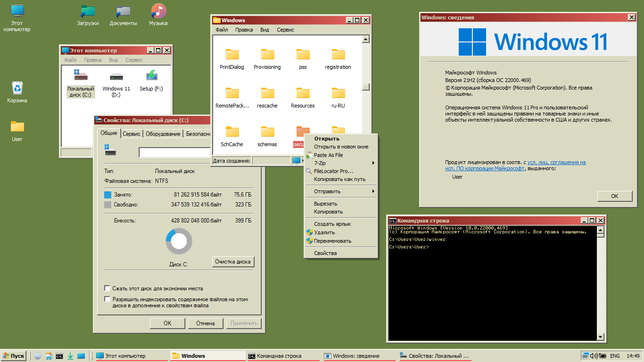This screenshot has height=362, width=644.
Task: Click the show desktop quick launch icon
Action: pos(81,356)
